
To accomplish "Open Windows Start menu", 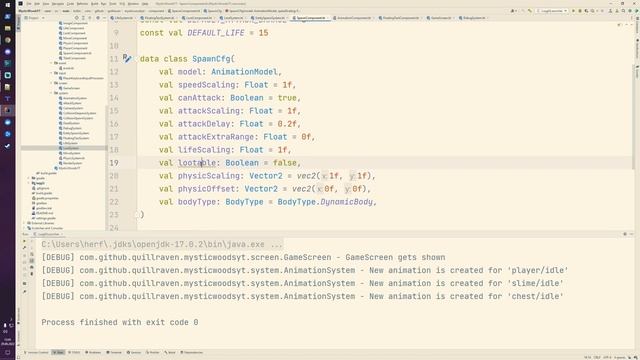I will [7, 5].
